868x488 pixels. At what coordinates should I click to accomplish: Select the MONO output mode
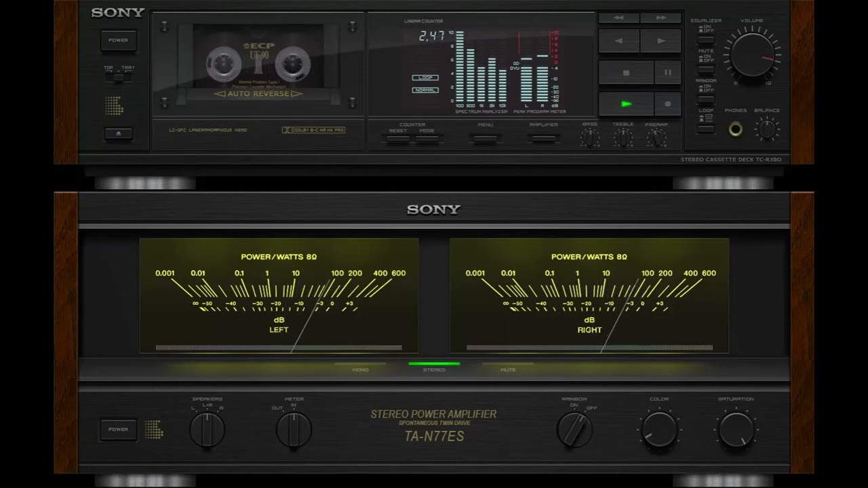tap(360, 367)
